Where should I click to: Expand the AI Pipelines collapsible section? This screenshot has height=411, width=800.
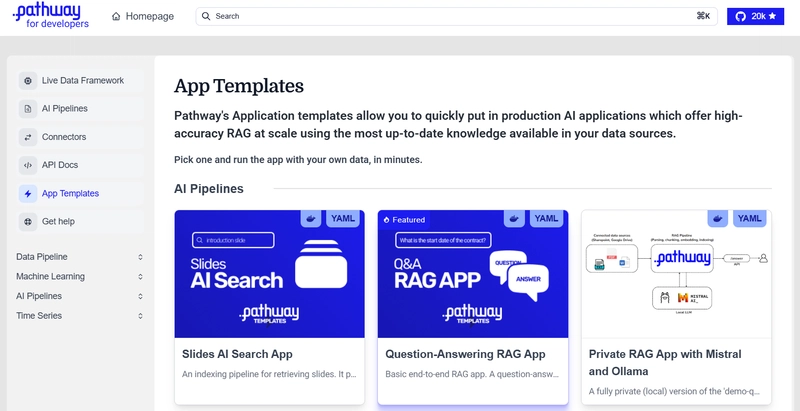pos(80,296)
